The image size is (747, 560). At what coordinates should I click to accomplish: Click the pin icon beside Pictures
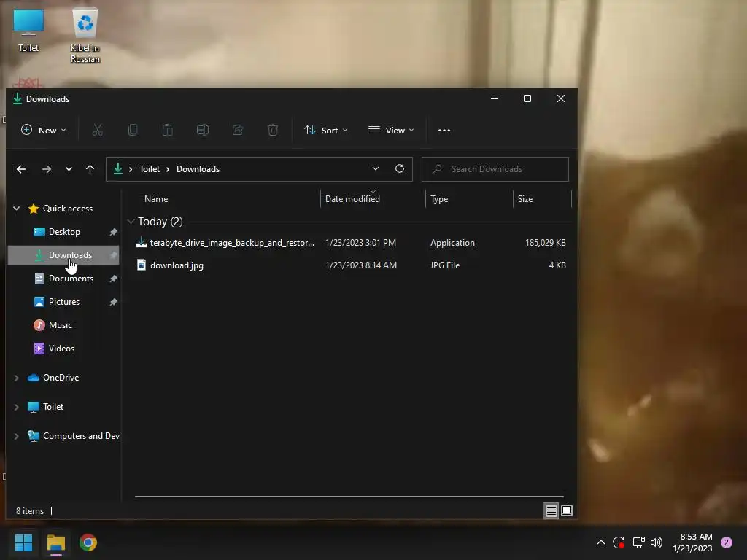(x=113, y=302)
